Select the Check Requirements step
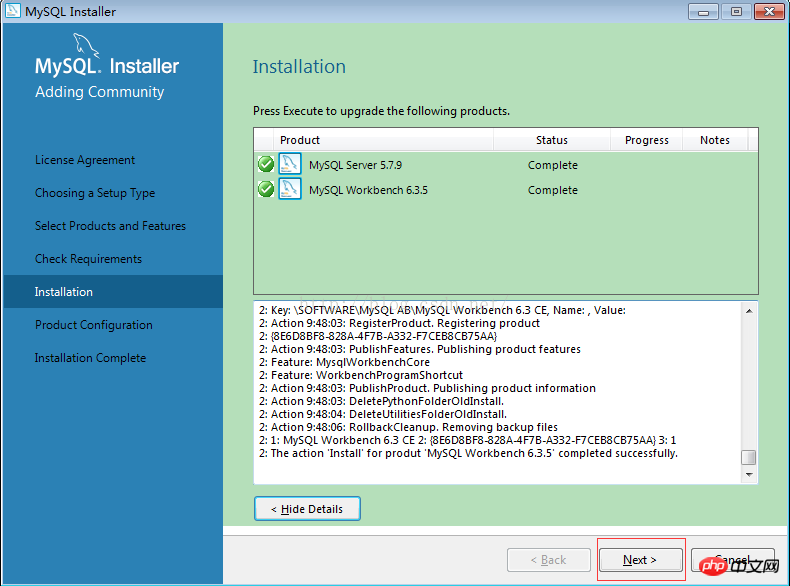The width and height of the screenshot is (790, 586). (x=88, y=259)
